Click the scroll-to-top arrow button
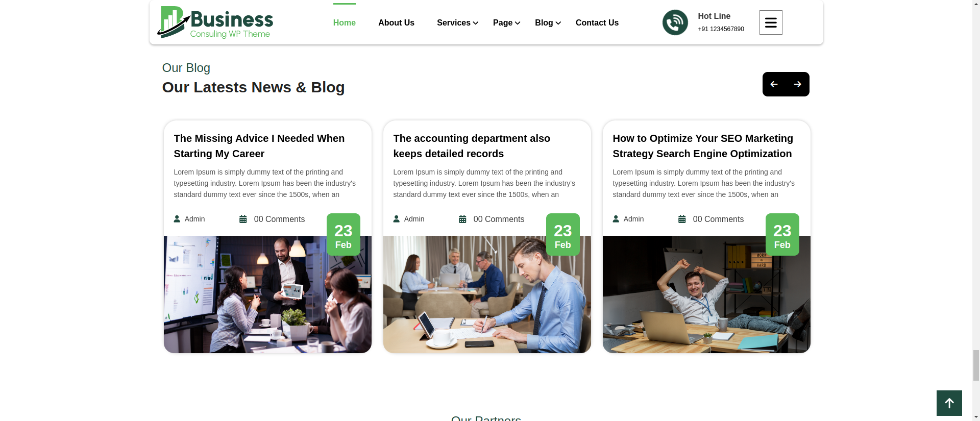This screenshot has height=421, width=980. click(949, 403)
